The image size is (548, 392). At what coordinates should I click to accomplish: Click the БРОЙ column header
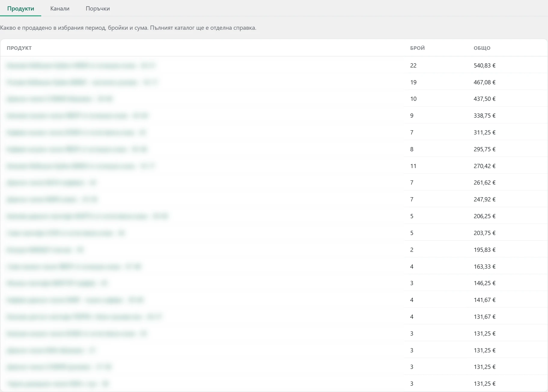coord(417,48)
